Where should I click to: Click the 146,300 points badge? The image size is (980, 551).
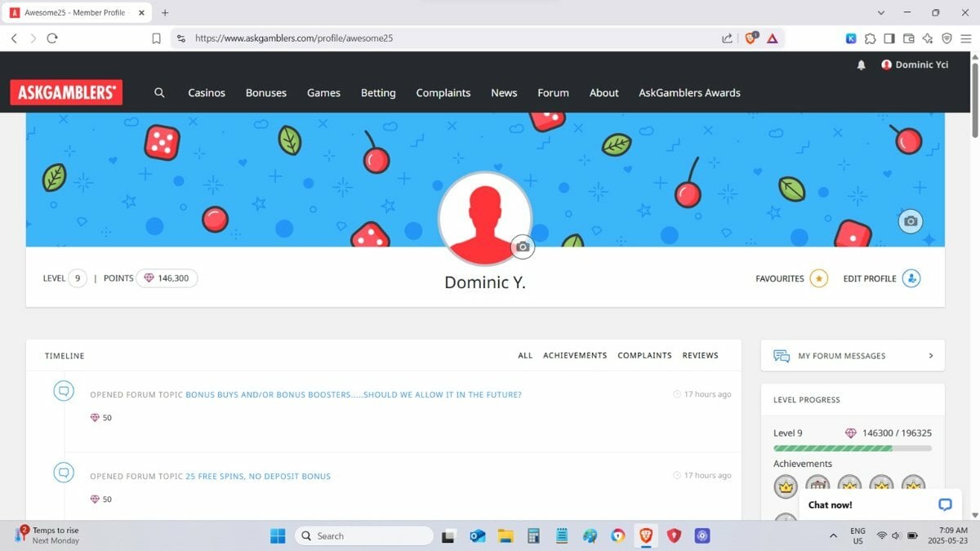[x=167, y=278]
